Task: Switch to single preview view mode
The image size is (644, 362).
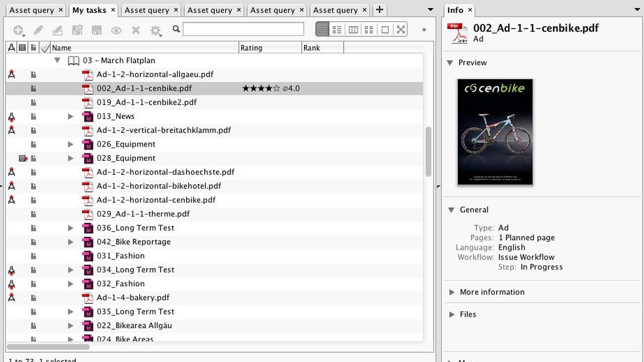Action: (385, 29)
